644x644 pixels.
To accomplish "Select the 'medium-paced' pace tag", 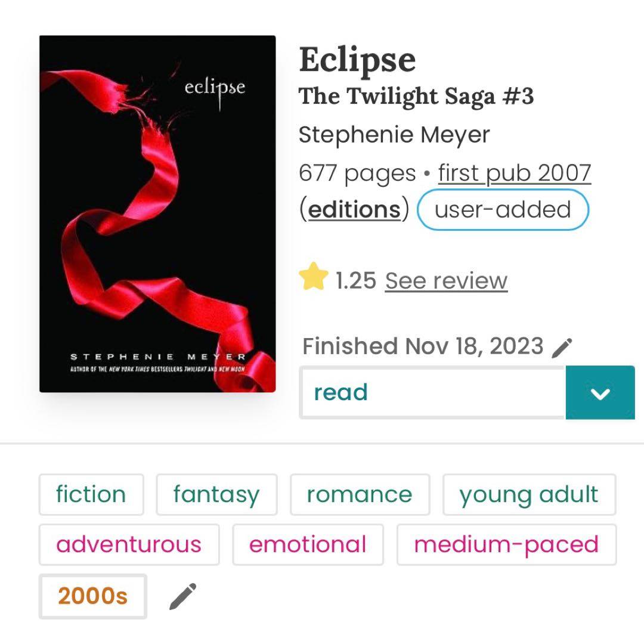I will point(506,544).
